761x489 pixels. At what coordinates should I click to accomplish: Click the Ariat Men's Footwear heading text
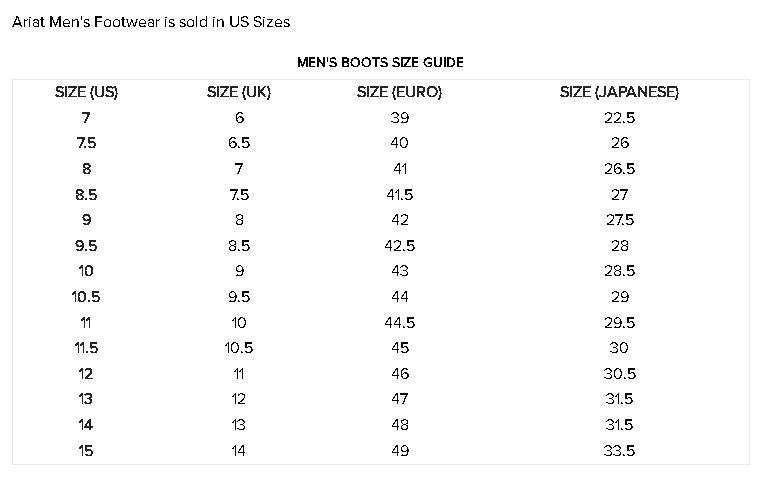151,22
